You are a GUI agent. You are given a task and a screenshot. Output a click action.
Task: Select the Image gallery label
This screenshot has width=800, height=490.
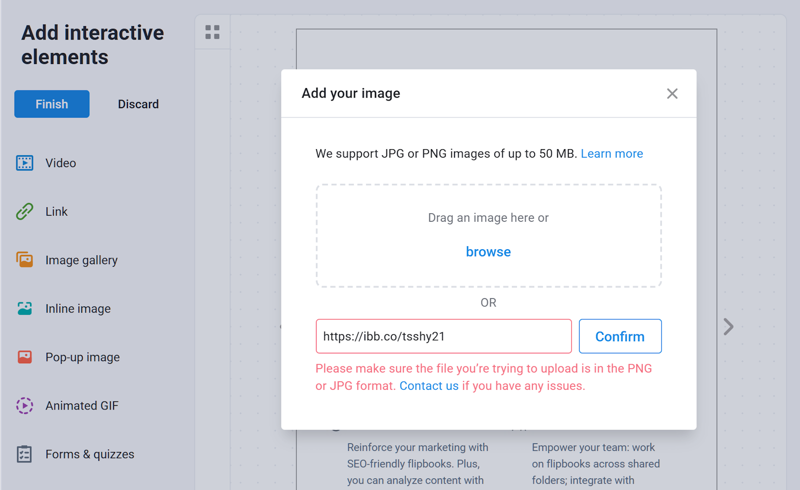(x=81, y=260)
